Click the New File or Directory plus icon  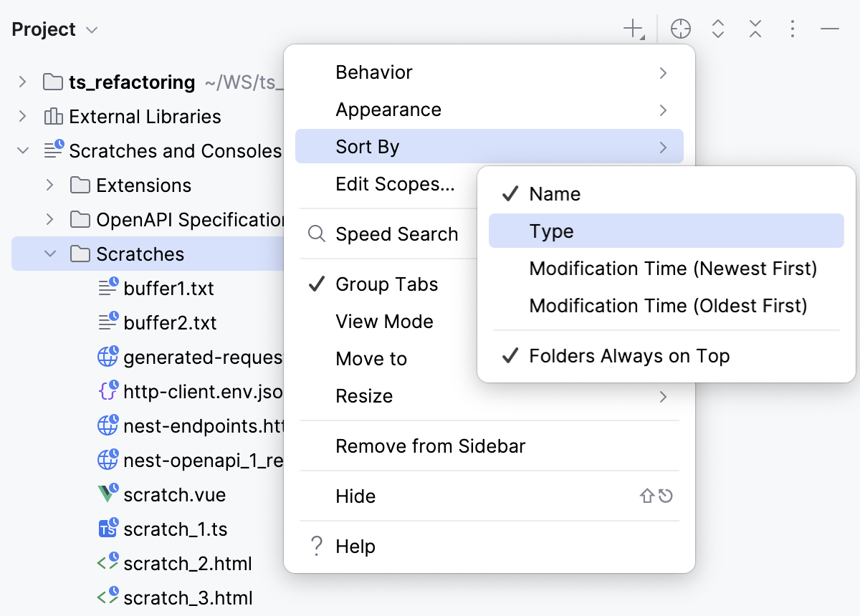pyautogui.click(x=633, y=29)
